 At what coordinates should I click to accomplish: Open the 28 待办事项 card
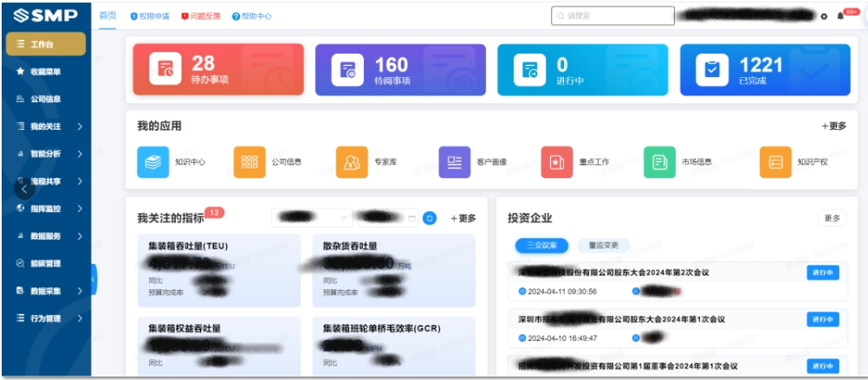(x=218, y=69)
